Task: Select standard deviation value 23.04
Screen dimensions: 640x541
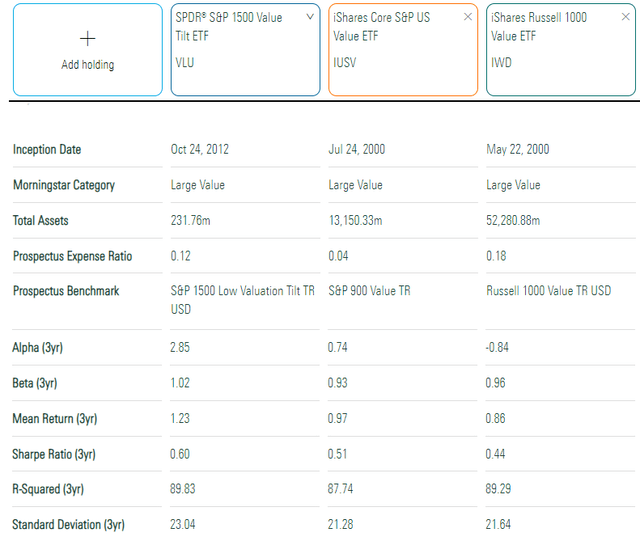Action: pyautogui.click(x=182, y=524)
